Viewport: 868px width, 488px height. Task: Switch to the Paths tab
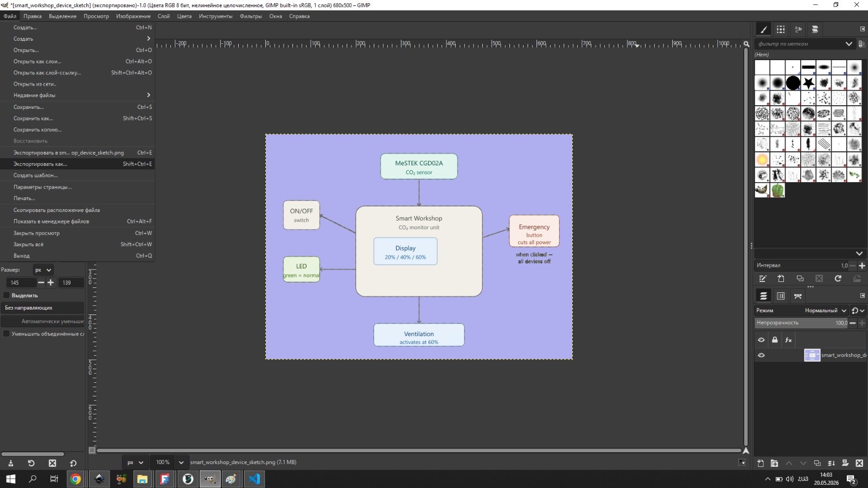click(x=798, y=296)
